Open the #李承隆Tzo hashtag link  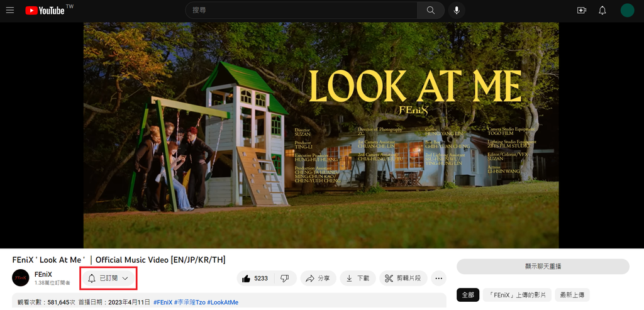190,302
